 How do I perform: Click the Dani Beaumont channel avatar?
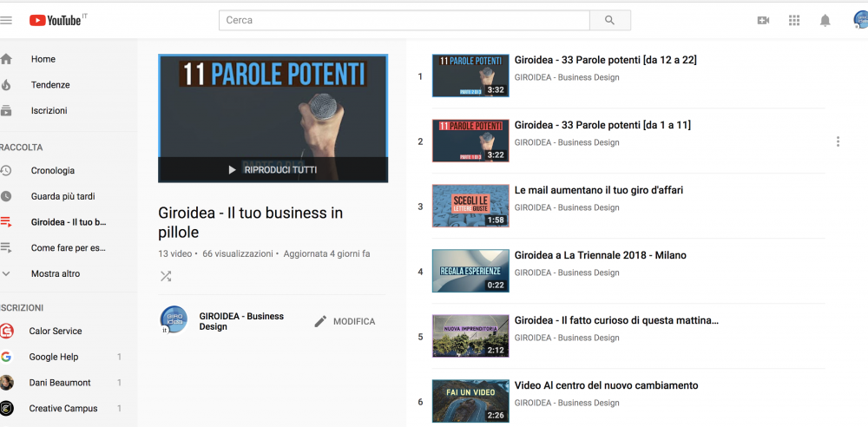(7, 383)
